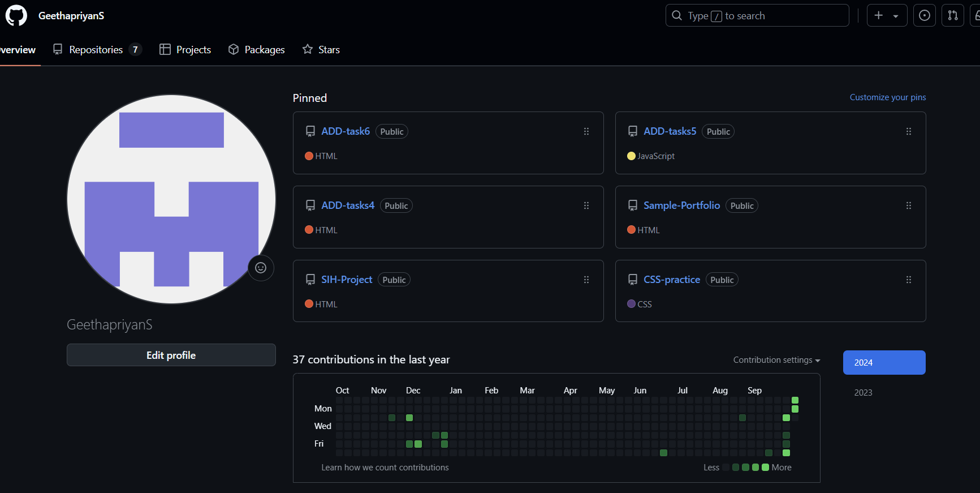This screenshot has width=980, height=493.
Task: Click the Repositories tab book icon
Action: 58,49
